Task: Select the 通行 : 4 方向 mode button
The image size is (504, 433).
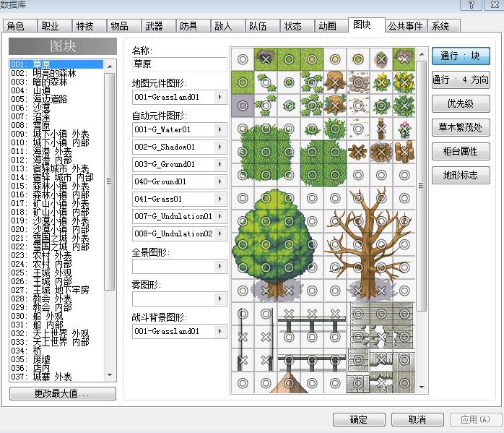Action: coord(461,80)
